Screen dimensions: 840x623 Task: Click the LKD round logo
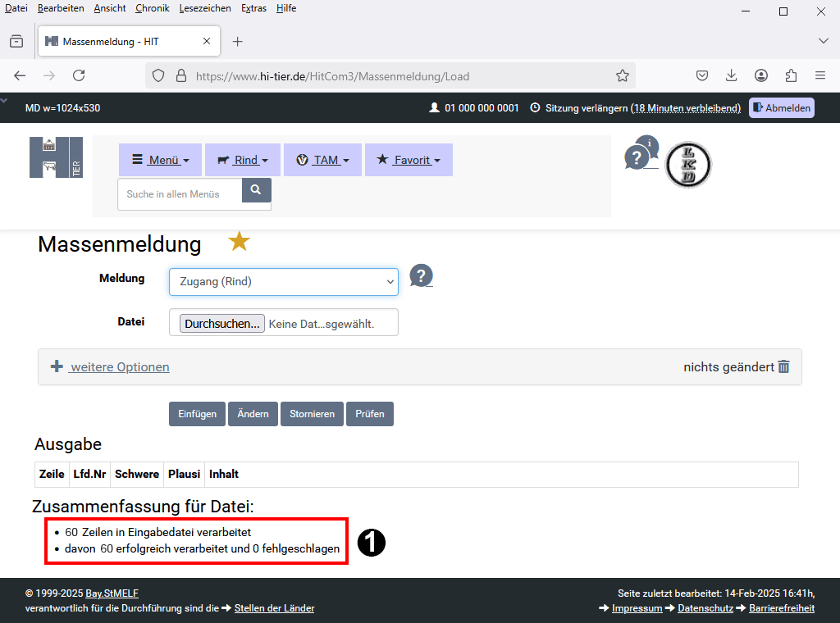pos(687,165)
